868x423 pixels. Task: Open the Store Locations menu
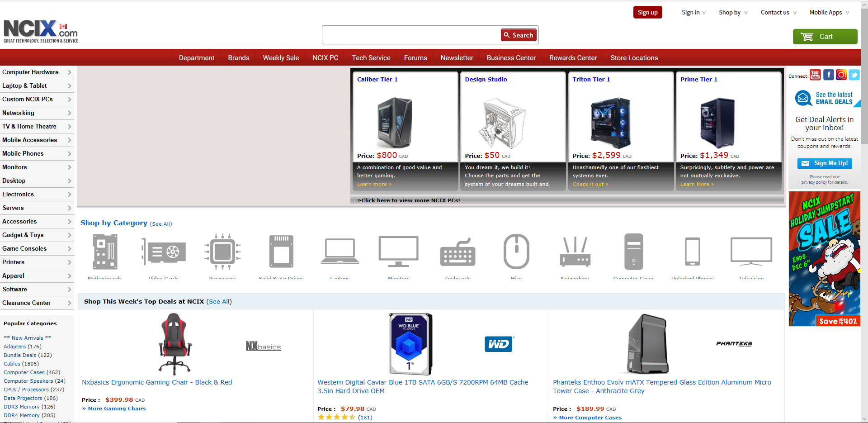tap(634, 58)
